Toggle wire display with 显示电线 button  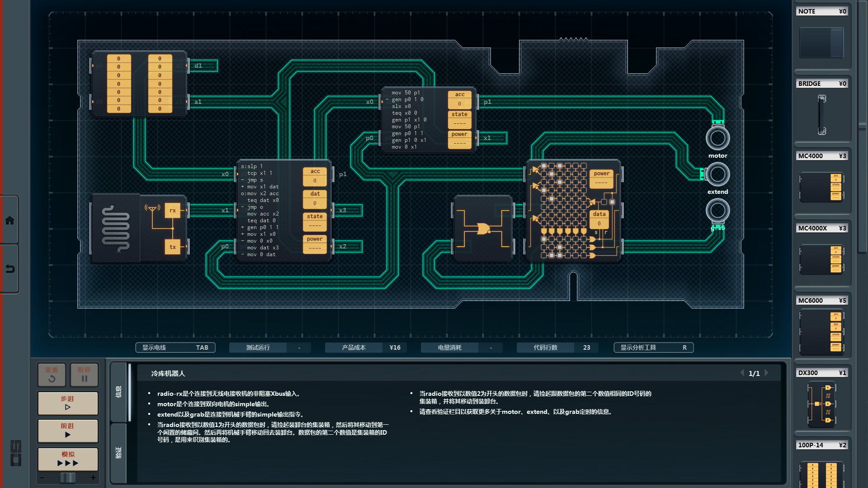(175, 347)
